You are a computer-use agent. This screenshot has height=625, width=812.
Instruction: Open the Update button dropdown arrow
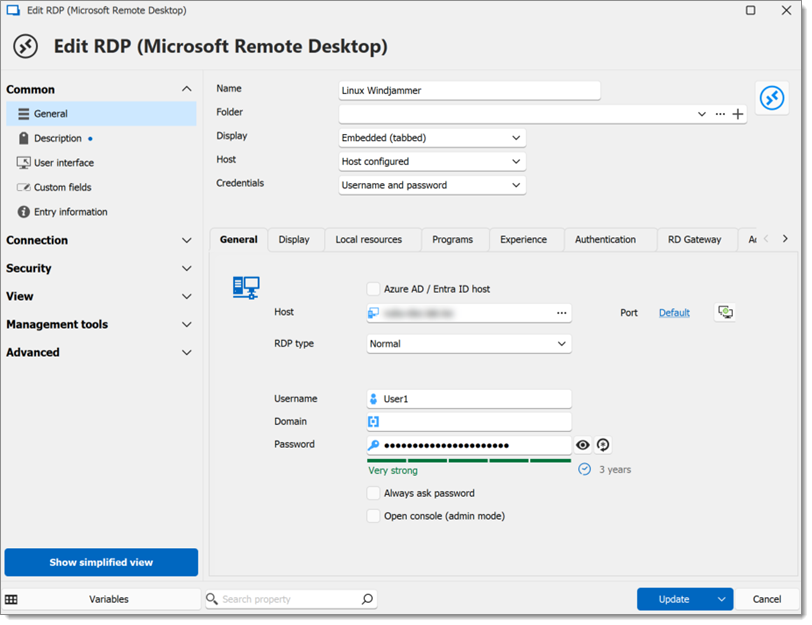722,599
